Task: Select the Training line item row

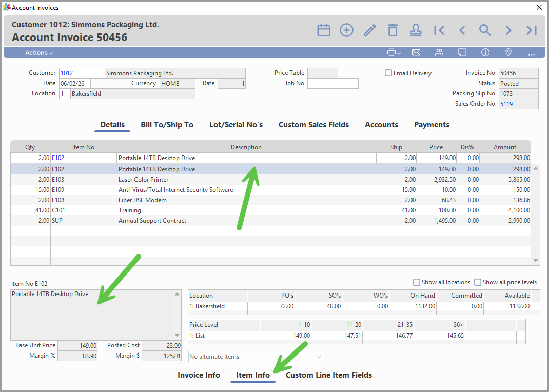Action: 270,210
